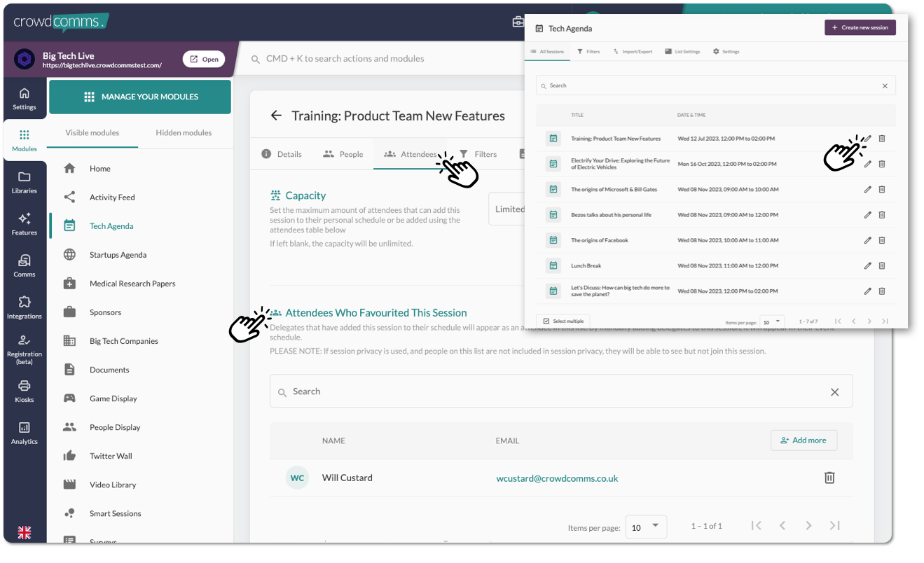Clear the attendees search with X icon
The height and width of the screenshot is (563, 924).
pos(834,392)
